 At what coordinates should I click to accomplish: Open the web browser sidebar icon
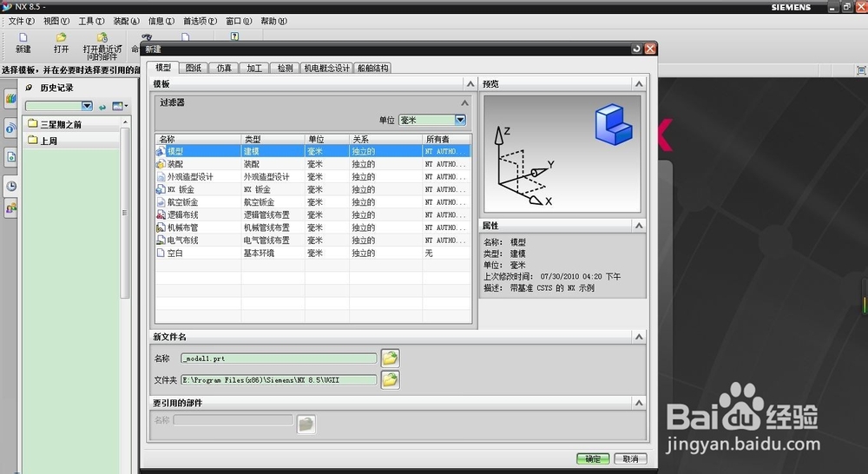(10, 128)
